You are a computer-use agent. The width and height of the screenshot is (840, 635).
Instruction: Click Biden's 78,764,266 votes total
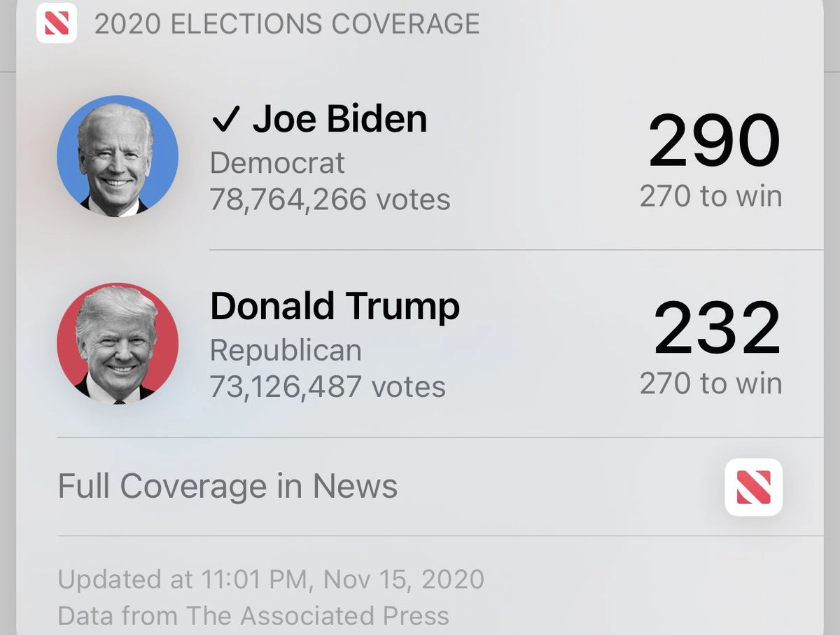(330, 200)
